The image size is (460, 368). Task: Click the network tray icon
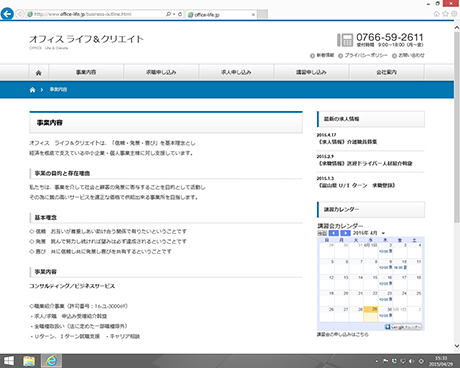click(403, 361)
